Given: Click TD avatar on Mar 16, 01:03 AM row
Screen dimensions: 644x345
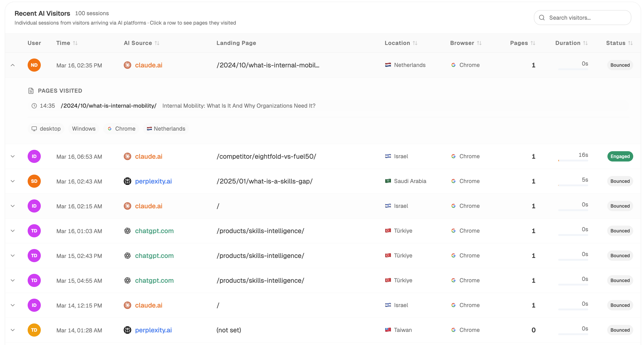Looking at the screenshot, I should (x=34, y=231).
